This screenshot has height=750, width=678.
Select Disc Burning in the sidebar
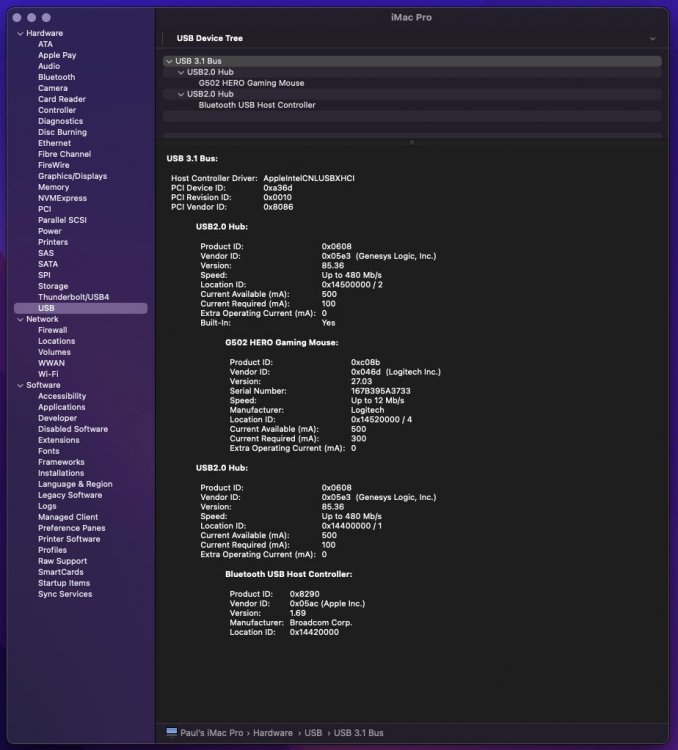point(62,132)
